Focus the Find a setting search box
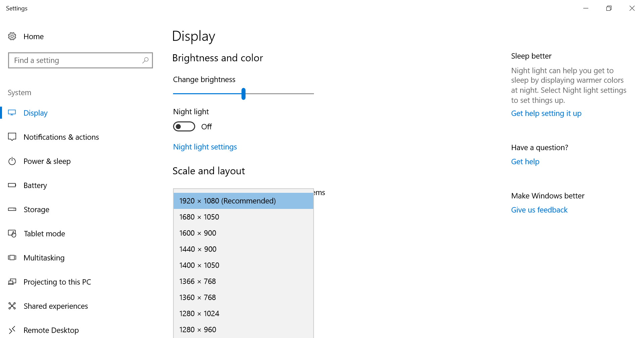644x338 pixels. [77, 60]
